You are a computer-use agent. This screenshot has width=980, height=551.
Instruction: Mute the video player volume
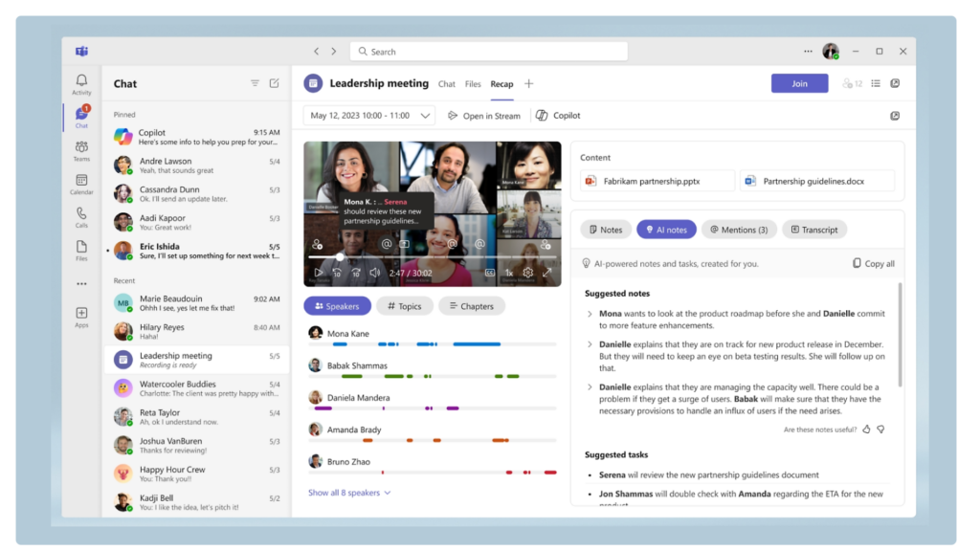375,272
